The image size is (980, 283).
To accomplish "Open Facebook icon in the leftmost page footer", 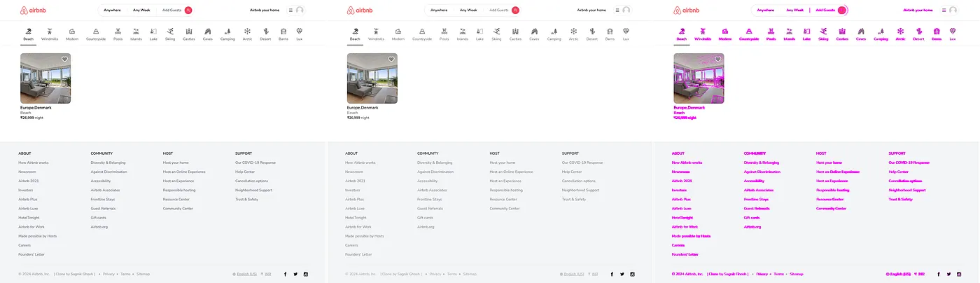I will [x=285, y=274].
